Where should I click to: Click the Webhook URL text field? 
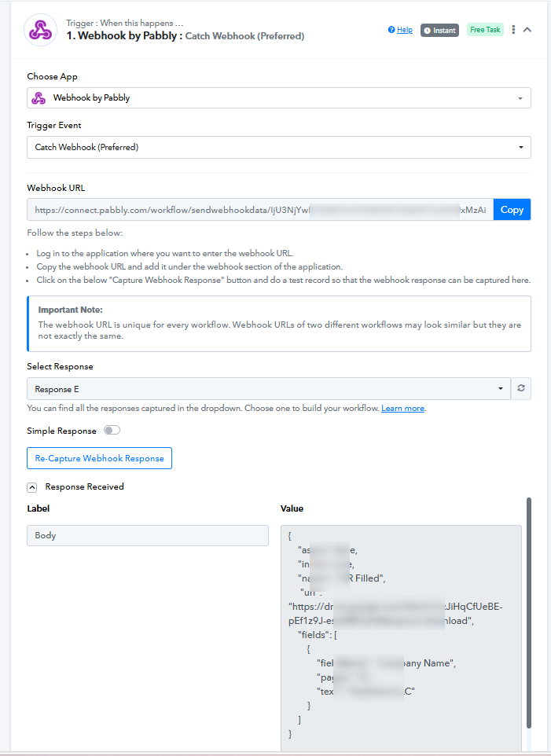click(x=260, y=210)
